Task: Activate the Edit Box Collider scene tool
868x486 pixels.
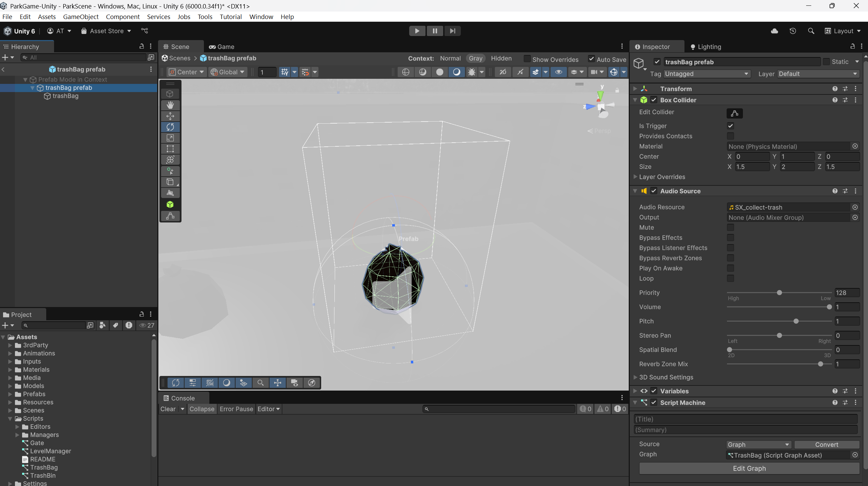Action: point(170,216)
